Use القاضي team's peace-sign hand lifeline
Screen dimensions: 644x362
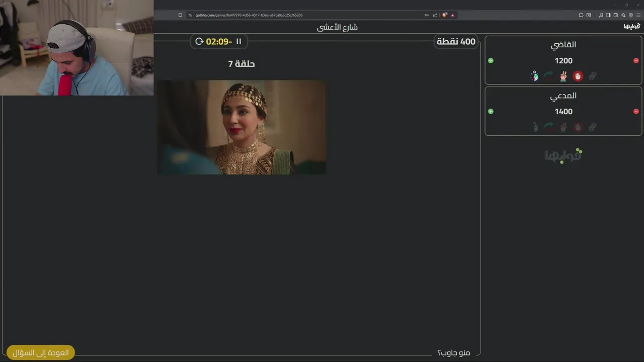563,76
